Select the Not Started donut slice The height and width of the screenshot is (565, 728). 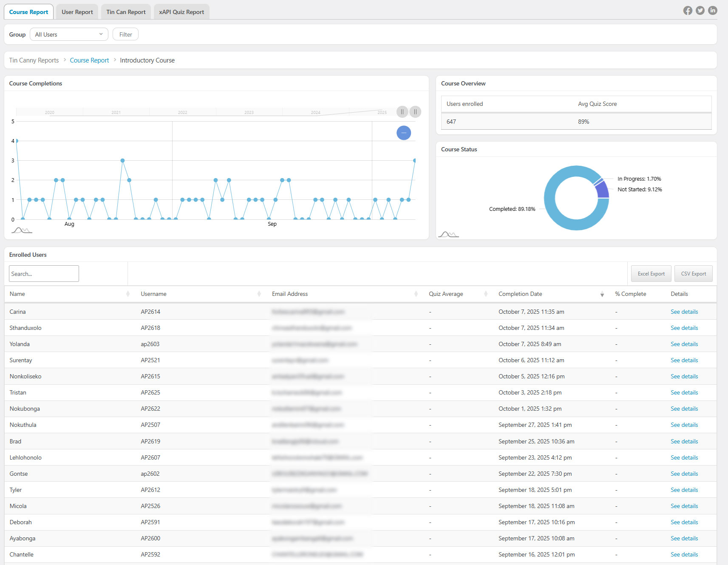(x=602, y=190)
